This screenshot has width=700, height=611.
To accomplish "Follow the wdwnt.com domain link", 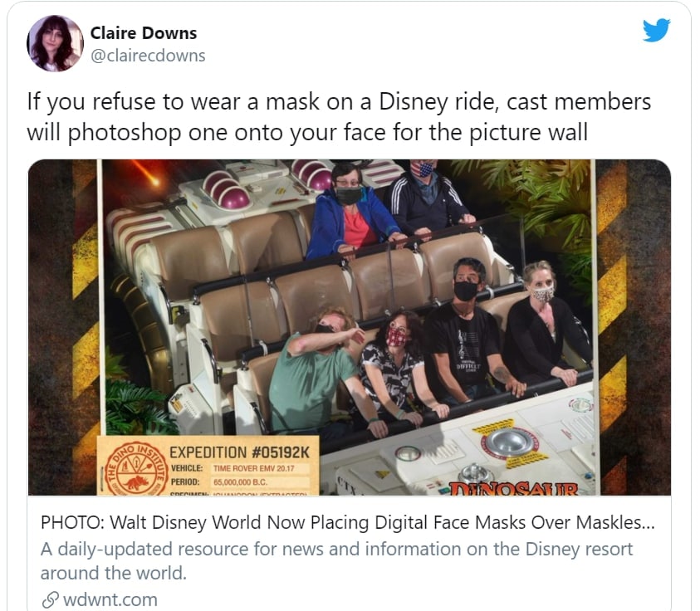I will [110, 600].
